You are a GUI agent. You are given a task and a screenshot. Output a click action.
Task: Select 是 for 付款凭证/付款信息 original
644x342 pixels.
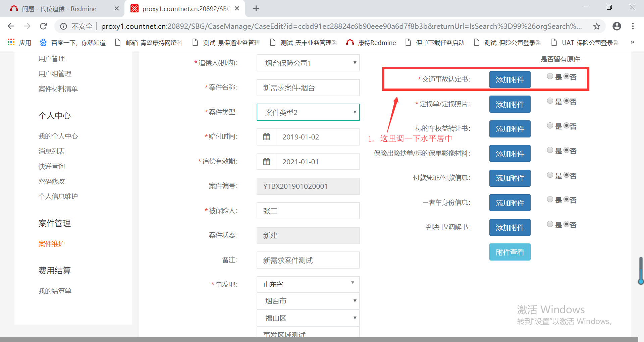(550, 175)
